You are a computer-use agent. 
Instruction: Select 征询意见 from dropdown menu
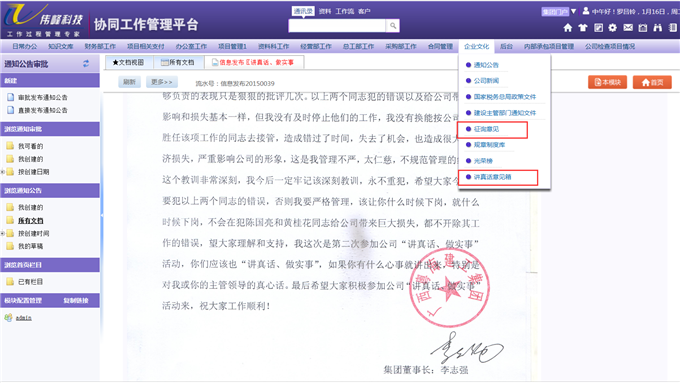[x=486, y=129]
